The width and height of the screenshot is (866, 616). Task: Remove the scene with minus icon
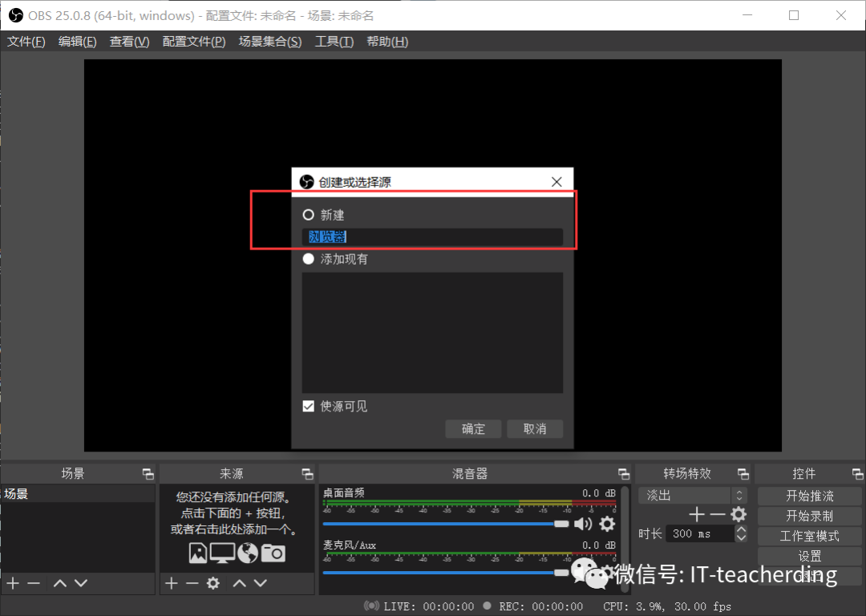[x=34, y=583]
